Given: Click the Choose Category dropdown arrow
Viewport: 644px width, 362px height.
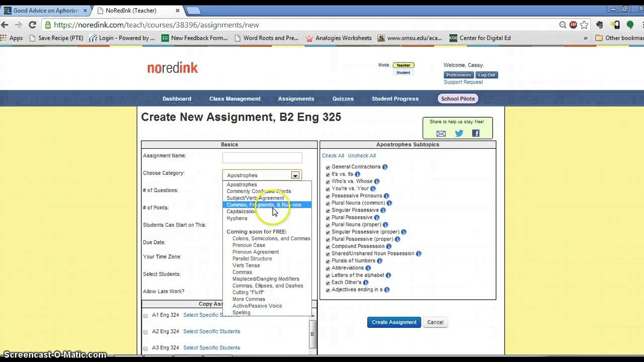Looking at the screenshot, I should point(295,175).
